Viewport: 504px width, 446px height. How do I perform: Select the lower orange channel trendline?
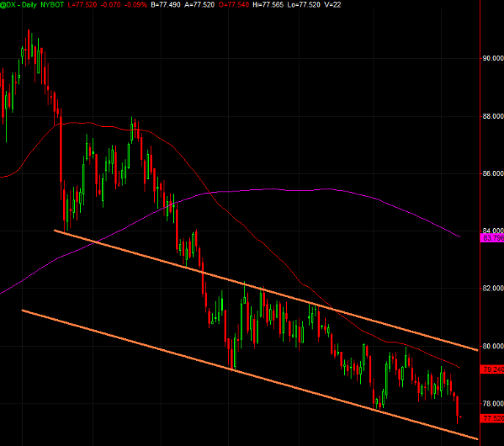pos(250,374)
